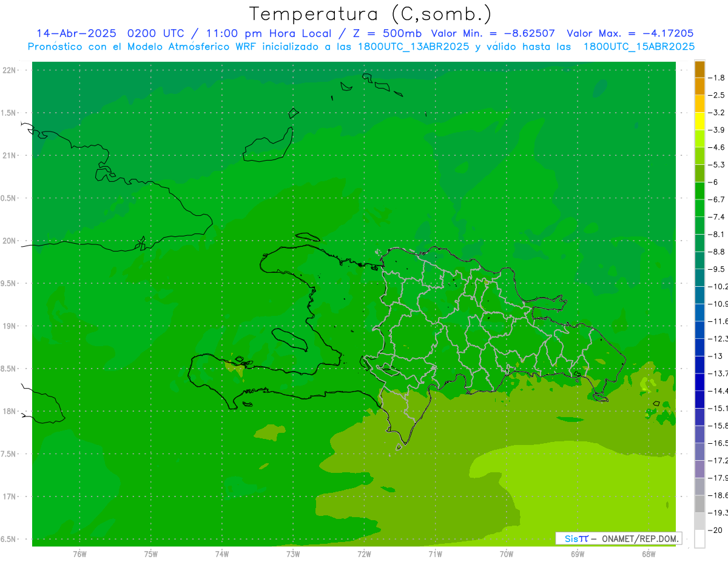Click the "Temperatura (C,somb.)" chart title
The image size is (728, 562).
point(370,14)
